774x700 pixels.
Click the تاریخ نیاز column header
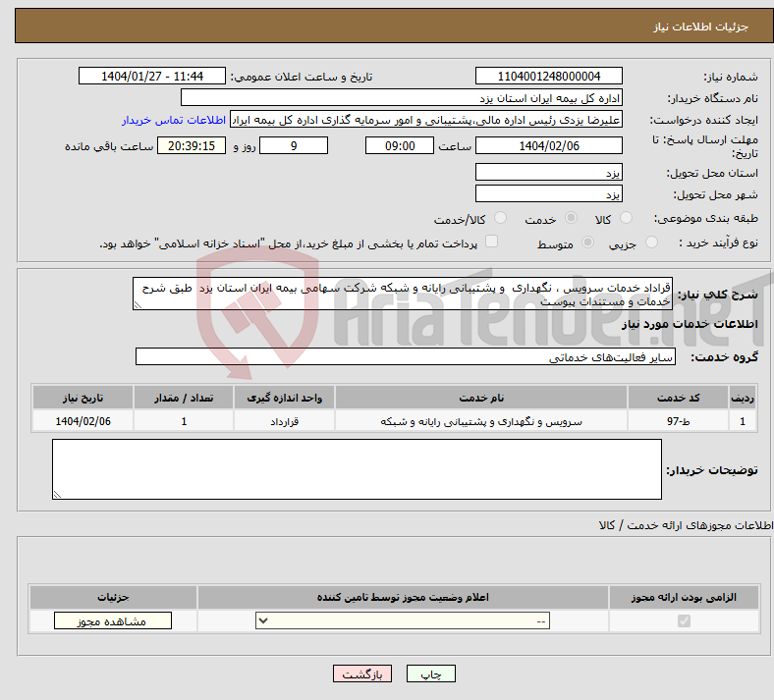(83, 398)
